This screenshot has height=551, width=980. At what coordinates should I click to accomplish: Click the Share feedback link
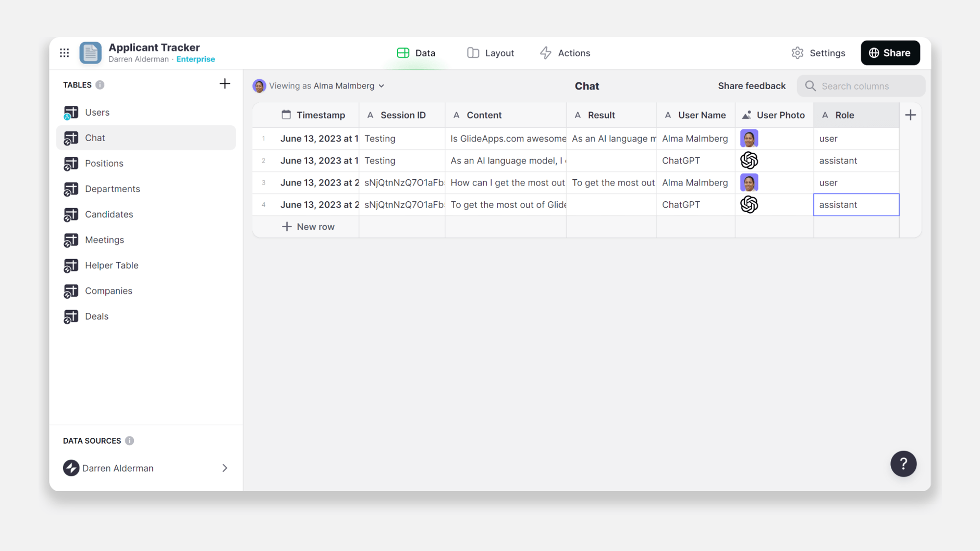click(x=752, y=86)
